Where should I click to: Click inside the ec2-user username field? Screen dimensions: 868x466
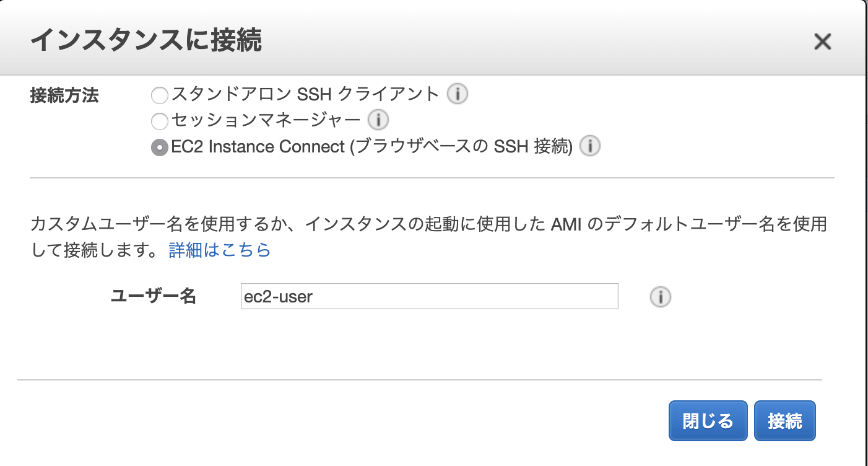[429, 297]
